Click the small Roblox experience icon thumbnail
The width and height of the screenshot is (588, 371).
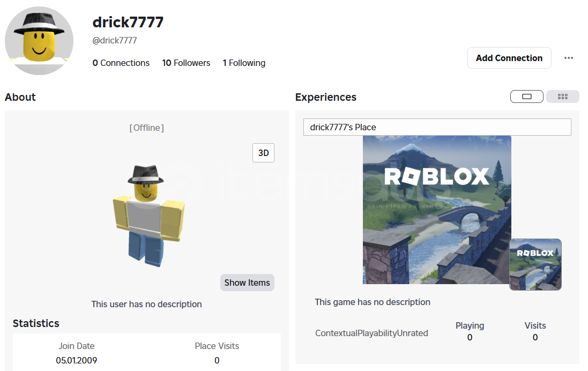point(535,264)
